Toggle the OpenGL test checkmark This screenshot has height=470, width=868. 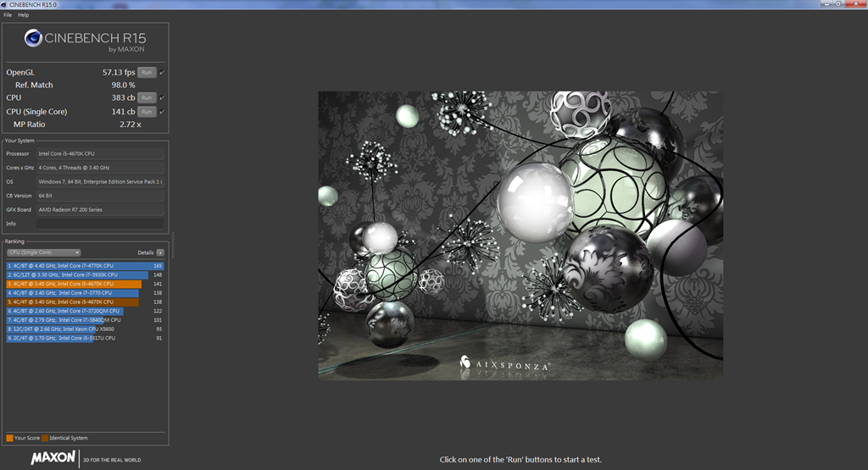162,73
